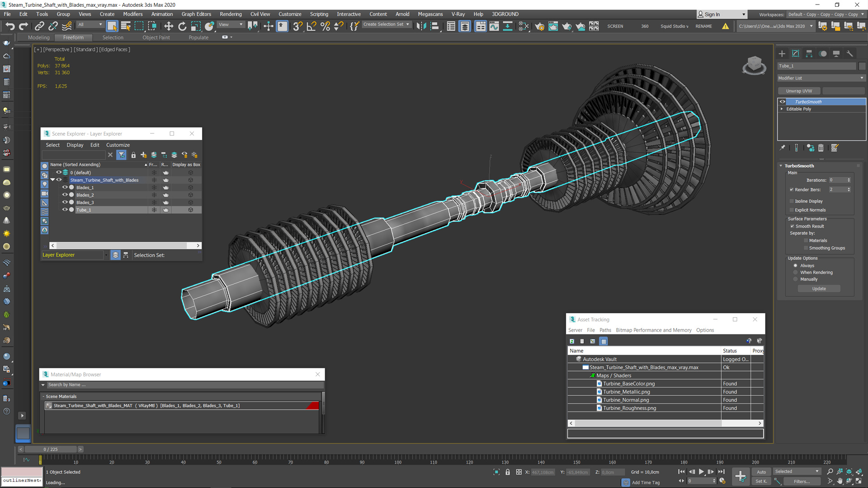Enable Explicit Normals checkbox
This screenshot has width=868, height=488.
(x=792, y=210)
